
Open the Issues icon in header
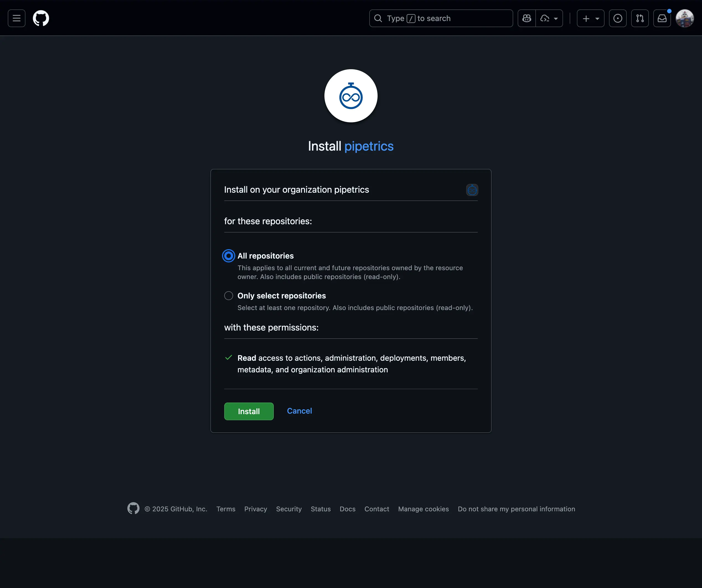(x=617, y=18)
